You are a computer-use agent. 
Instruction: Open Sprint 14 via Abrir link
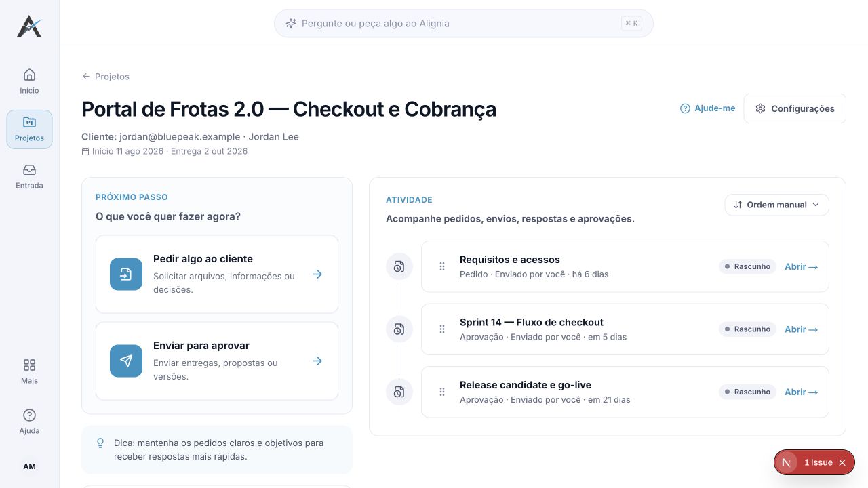tap(801, 329)
